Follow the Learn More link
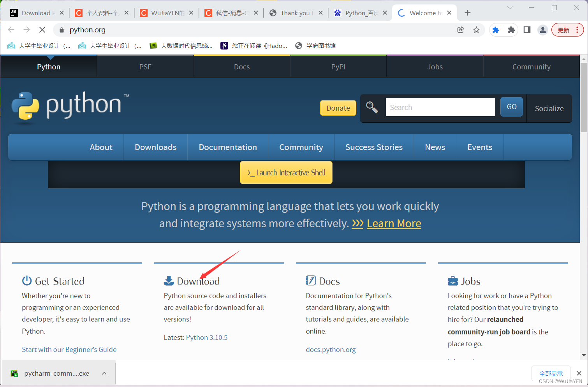This screenshot has width=588, height=387. (394, 223)
